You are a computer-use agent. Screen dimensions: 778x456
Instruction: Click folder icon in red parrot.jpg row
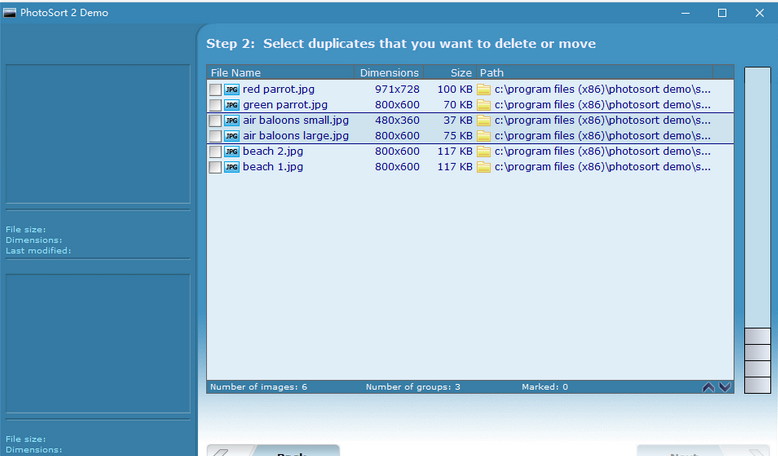(484, 89)
